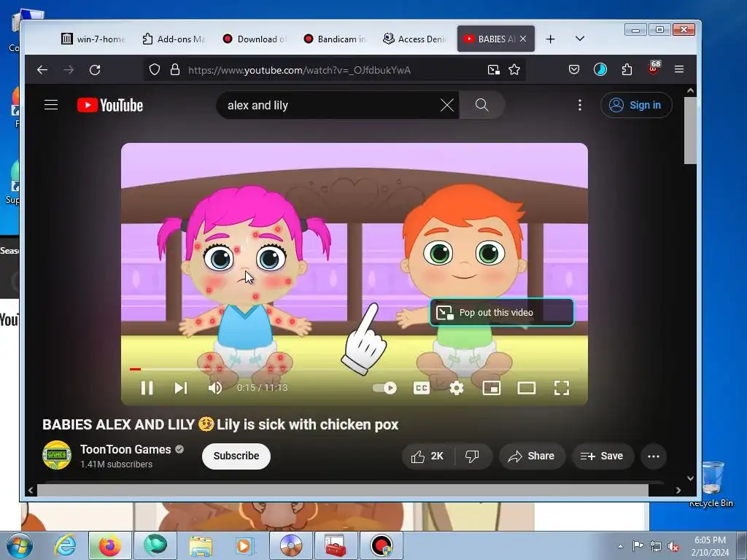The width and height of the screenshot is (747, 560).
Task: Open the Bandicam recorder taskbar icon
Action: [381, 545]
